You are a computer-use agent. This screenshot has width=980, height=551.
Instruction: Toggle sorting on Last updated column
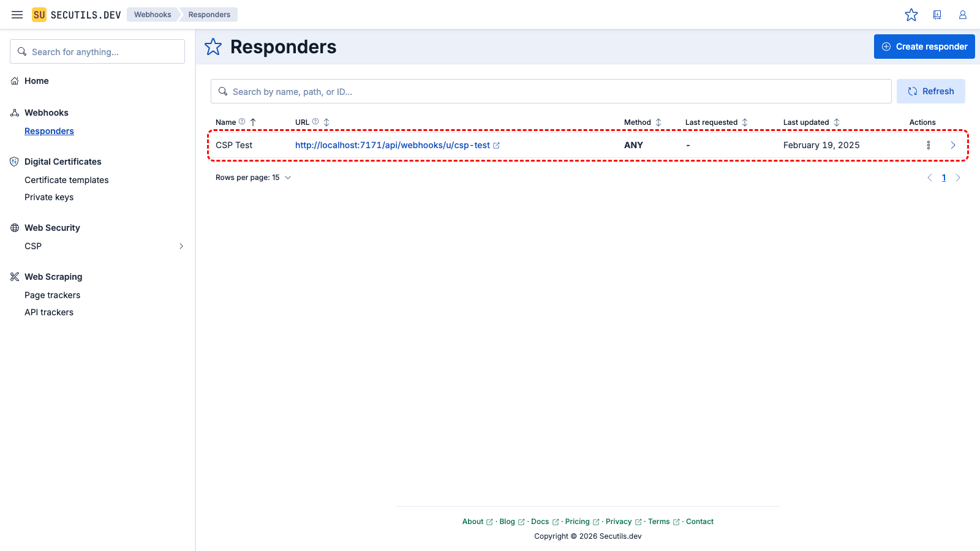coord(838,122)
